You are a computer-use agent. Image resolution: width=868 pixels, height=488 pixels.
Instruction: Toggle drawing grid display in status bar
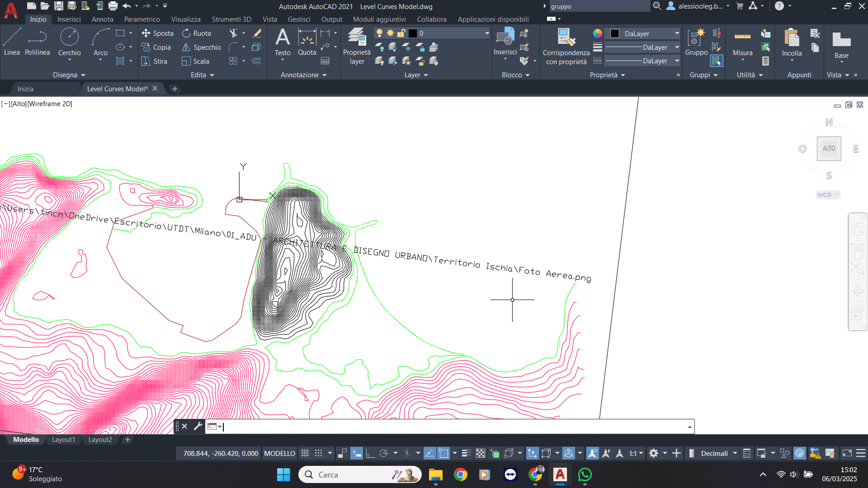(x=305, y=453)
